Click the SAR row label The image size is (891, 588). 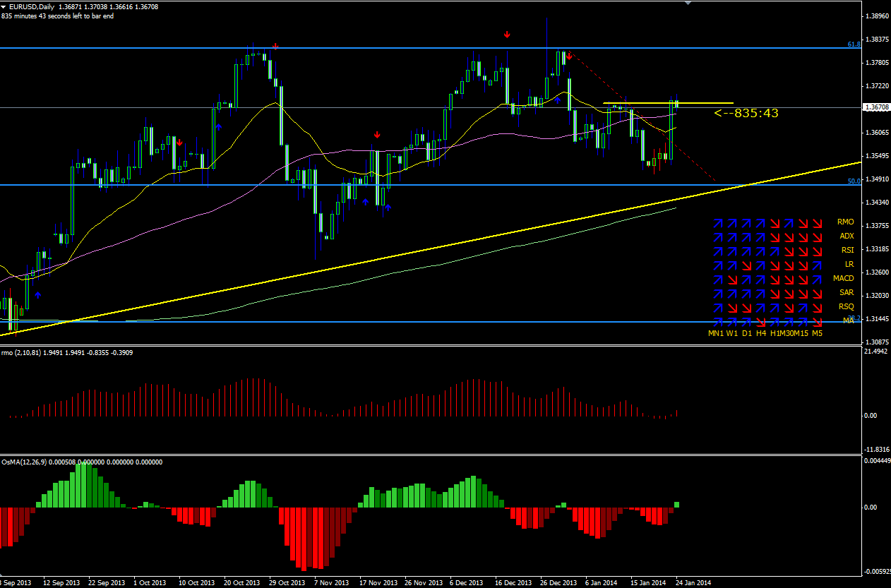[847, 292]
